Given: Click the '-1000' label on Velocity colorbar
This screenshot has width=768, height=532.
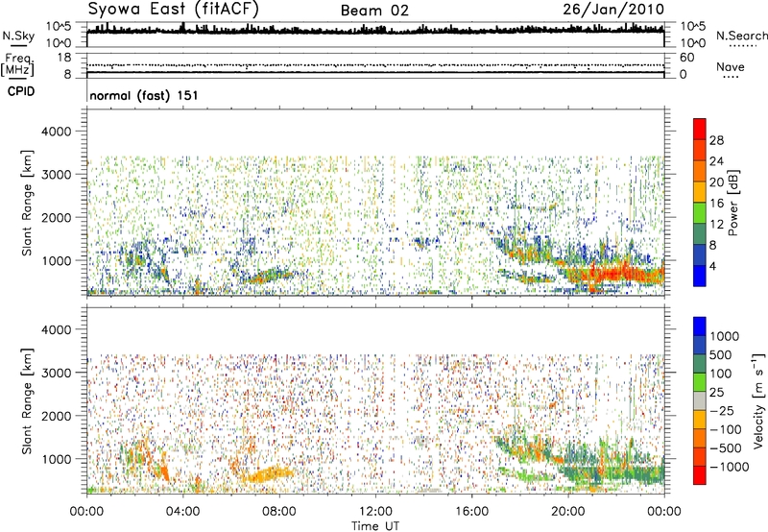Looking at the screenshot, I should 729,467.
